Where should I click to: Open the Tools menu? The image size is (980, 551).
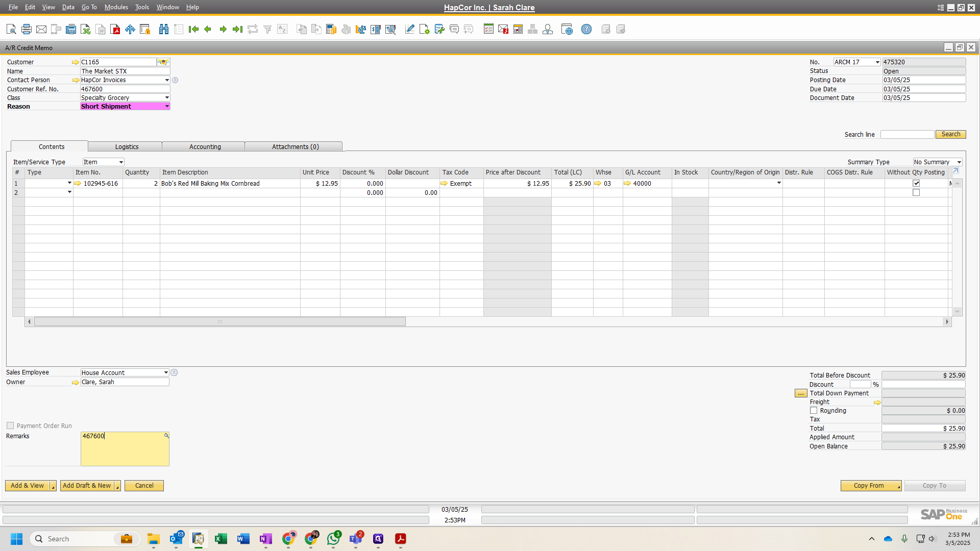coord(142,7)
